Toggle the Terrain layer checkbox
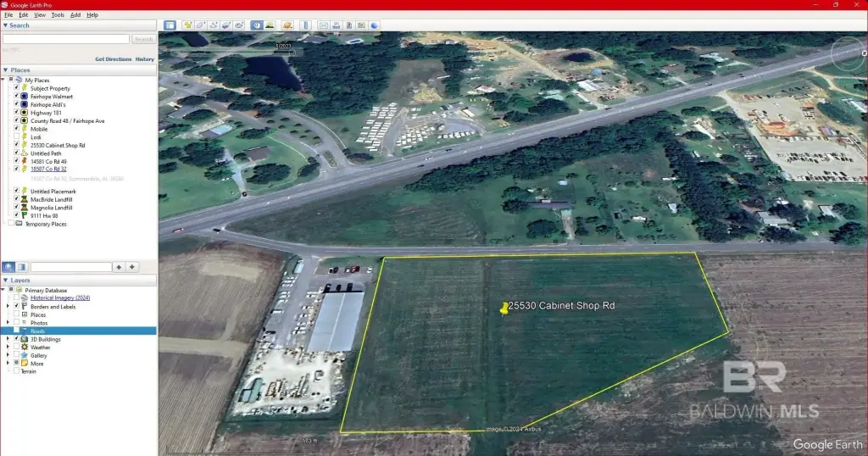 (x=16, y=371)
